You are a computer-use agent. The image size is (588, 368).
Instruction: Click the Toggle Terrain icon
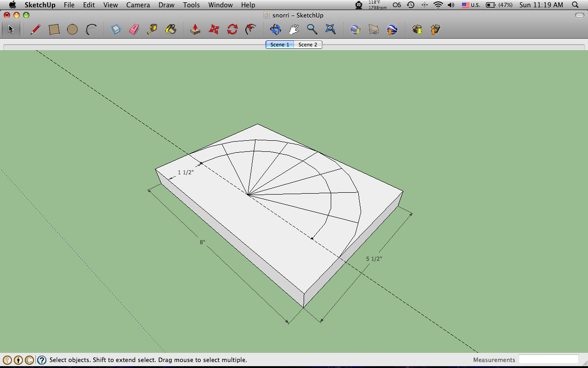point(374,29)
